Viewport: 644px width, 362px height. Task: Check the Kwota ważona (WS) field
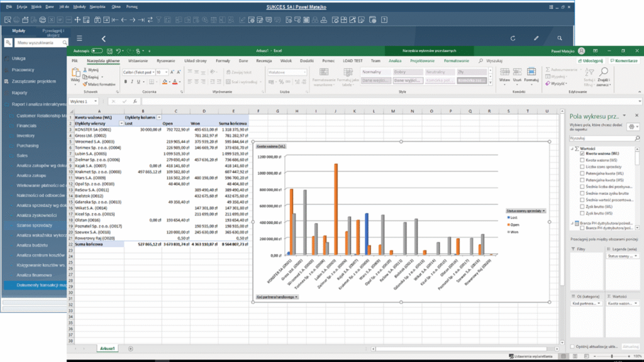582,160
